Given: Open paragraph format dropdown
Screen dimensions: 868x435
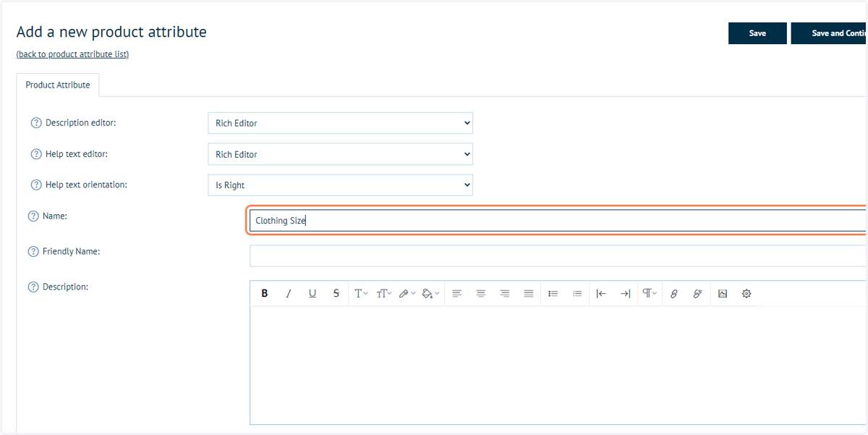Looking at the screenshot, I should [x=650, y=294].
